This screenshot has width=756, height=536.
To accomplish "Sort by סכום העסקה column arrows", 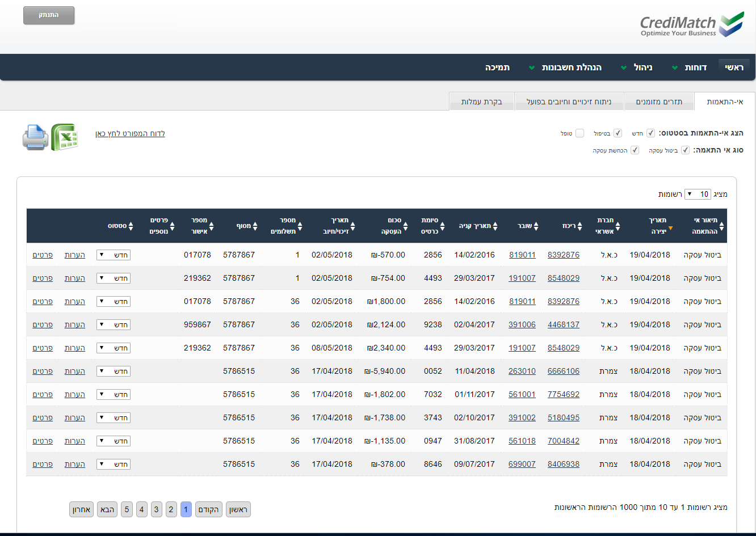I will pyautogui.click(x=405, y=226).
